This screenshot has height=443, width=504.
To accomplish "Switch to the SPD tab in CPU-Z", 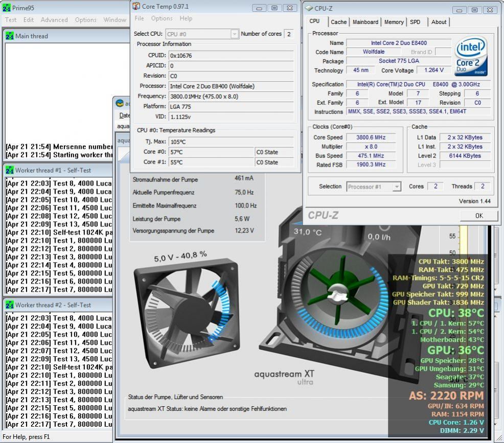I will coord(415,22).
